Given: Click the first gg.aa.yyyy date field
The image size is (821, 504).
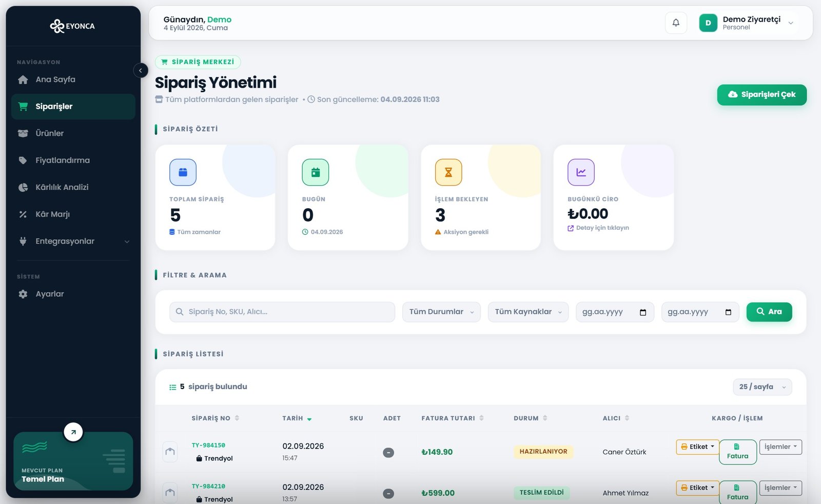Looking at the screenshot, I should (615, 312).
